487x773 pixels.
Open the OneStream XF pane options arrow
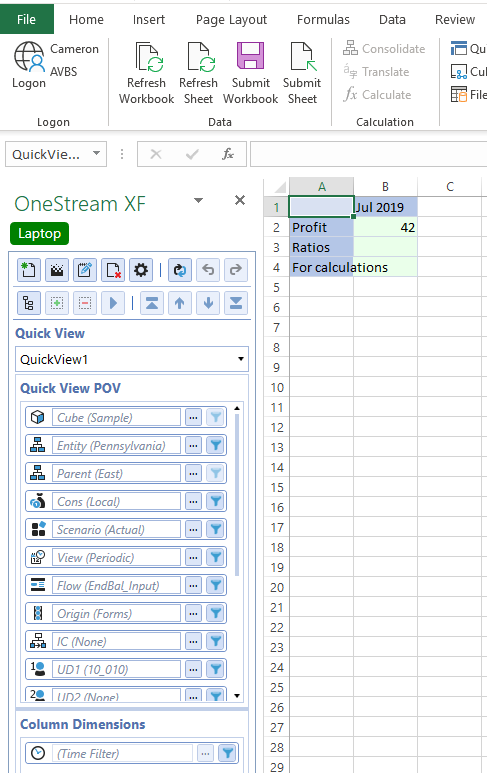pyautogui.click(x=198, y=200)
